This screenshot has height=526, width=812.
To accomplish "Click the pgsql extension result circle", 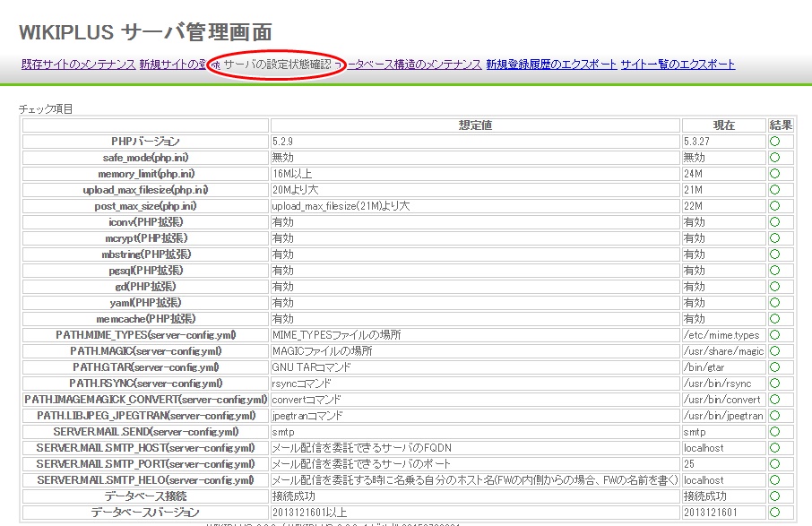I will tap(774, 271).
